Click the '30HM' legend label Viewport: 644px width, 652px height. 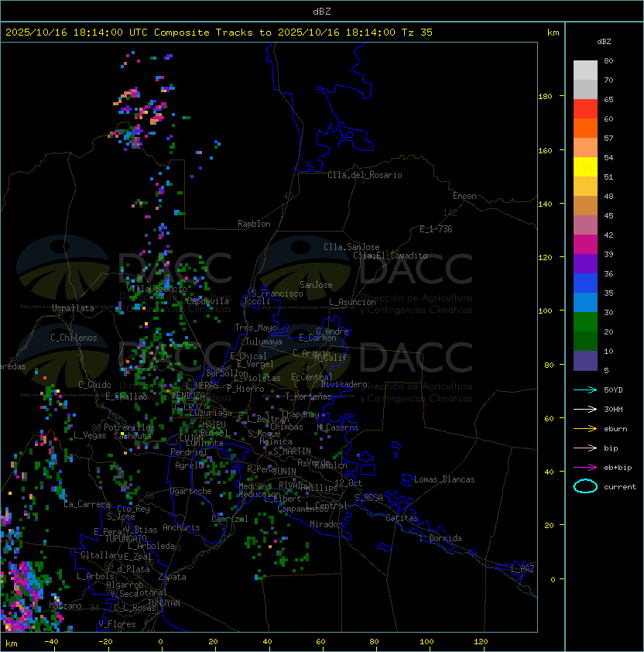[x=613, y=410]
